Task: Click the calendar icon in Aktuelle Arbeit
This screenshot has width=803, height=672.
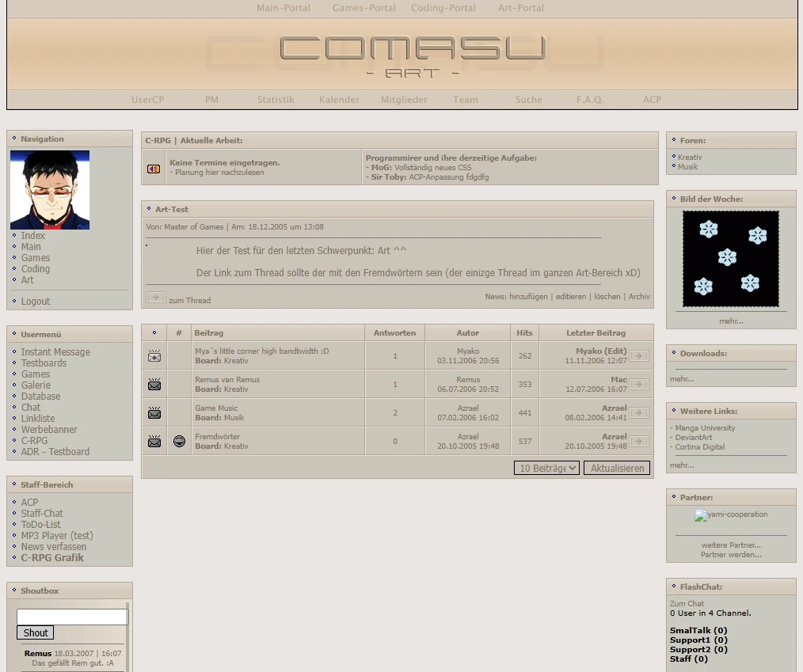Action: [x=154, y=169]
